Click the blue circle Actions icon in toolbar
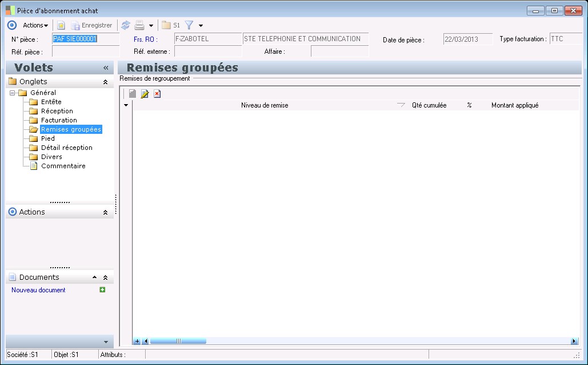 click(x=12, y=25)
